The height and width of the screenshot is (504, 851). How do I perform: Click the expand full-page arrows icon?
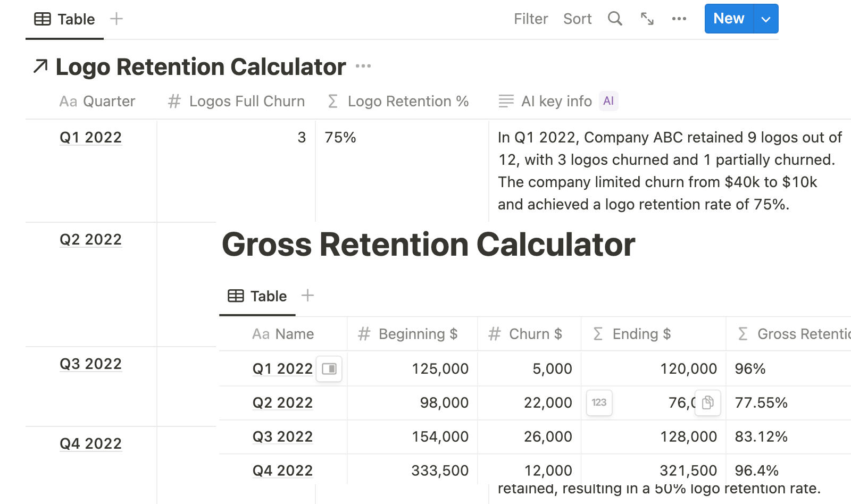pos(647,19)
